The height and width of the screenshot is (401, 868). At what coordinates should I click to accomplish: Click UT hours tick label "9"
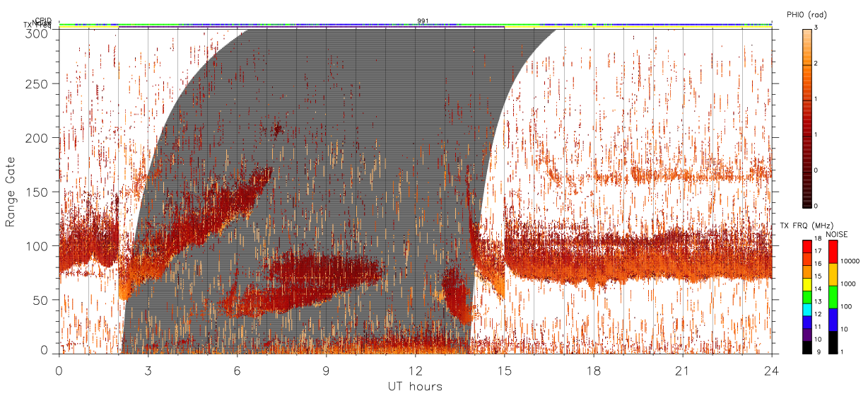pos(326,370)
